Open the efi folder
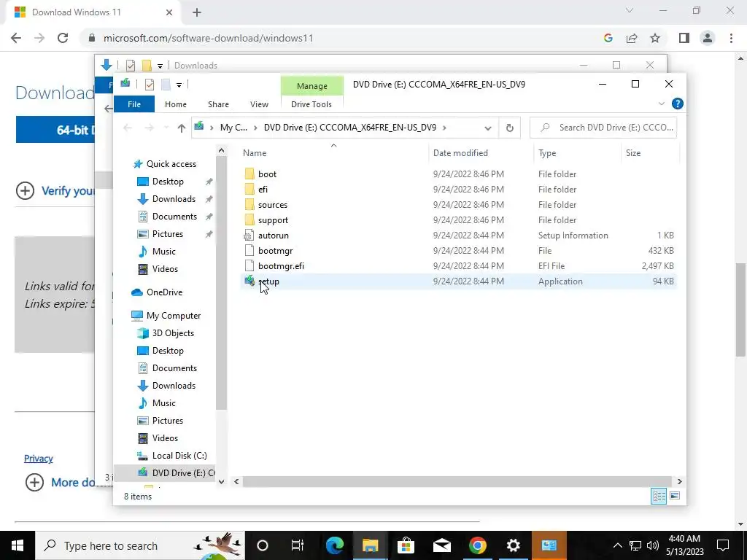 pos(263,190)
